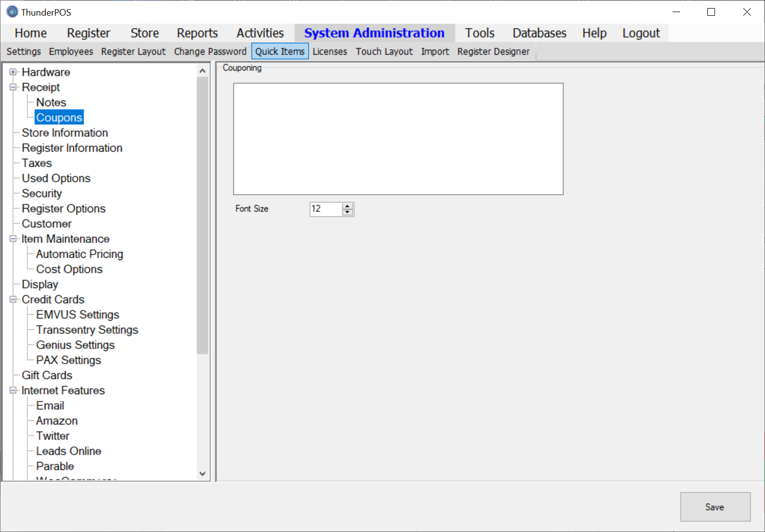Click the ThunderPOS title bar icon
The image size is (765, 532).
12,12
